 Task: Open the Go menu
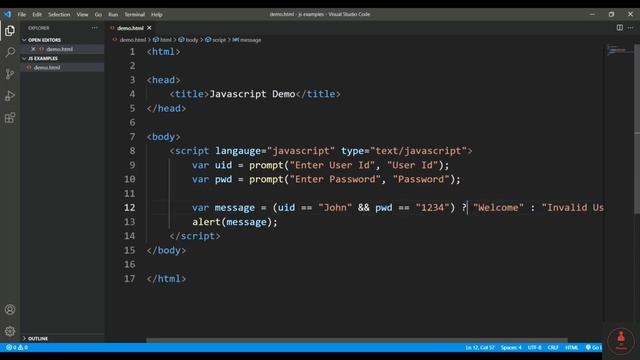pyautogui.click(x=98, y=14)
